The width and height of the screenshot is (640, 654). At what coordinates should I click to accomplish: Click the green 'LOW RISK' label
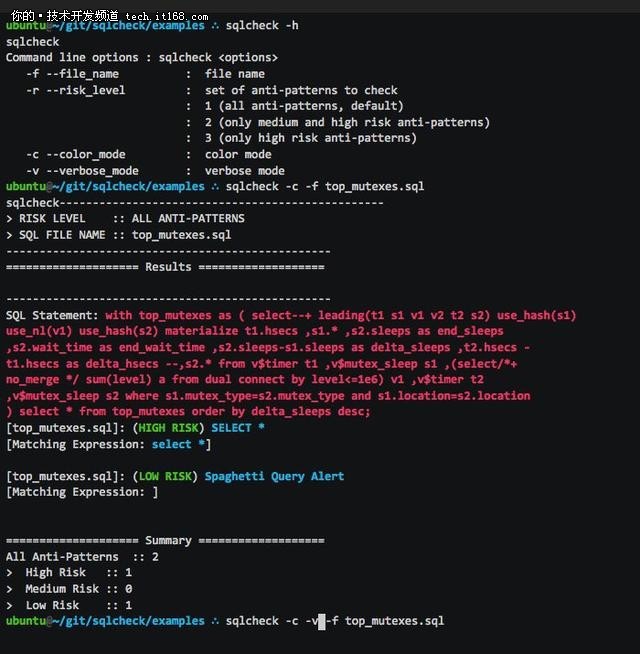(165, 476)
